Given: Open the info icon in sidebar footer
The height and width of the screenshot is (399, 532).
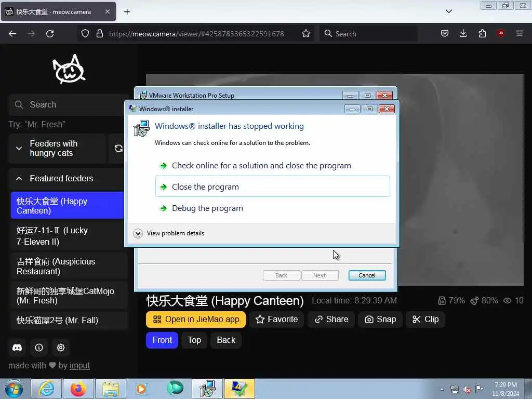Looking at the screenshot, I should pos(39,348).
